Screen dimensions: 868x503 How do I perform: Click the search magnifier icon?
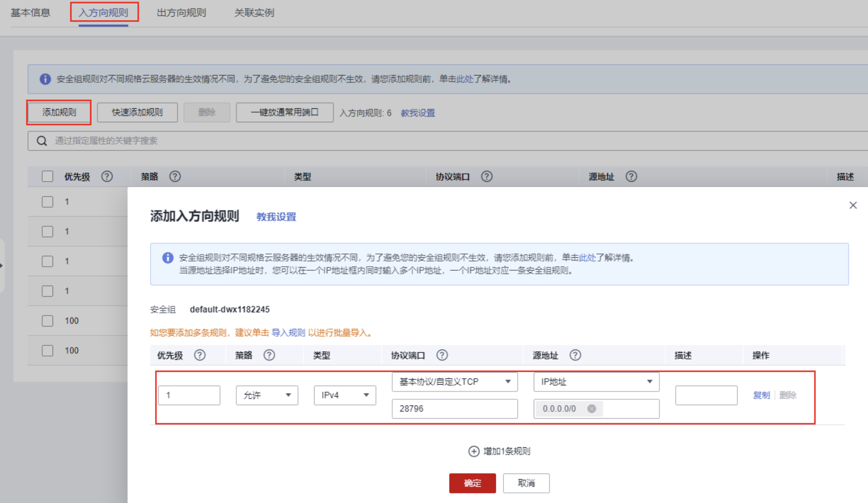42,141
